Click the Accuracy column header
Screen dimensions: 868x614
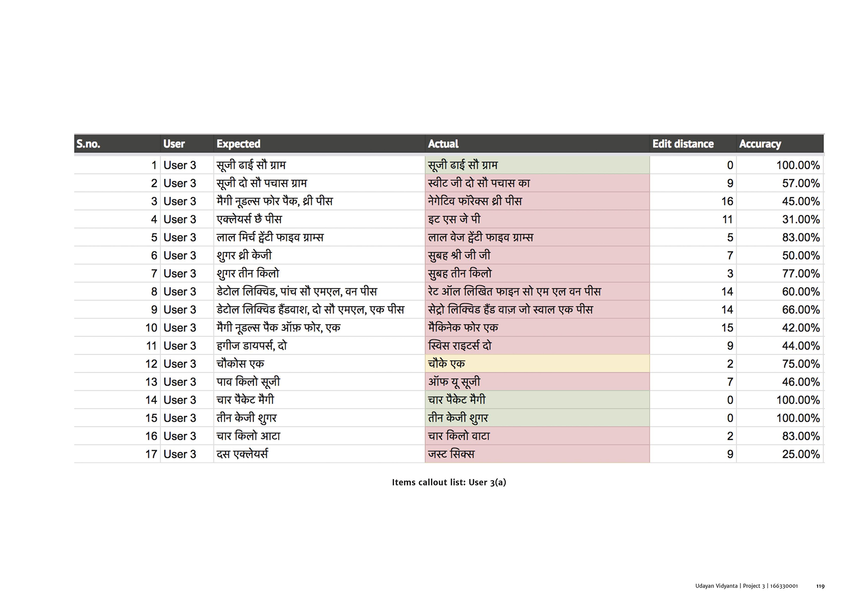(760, 144)
